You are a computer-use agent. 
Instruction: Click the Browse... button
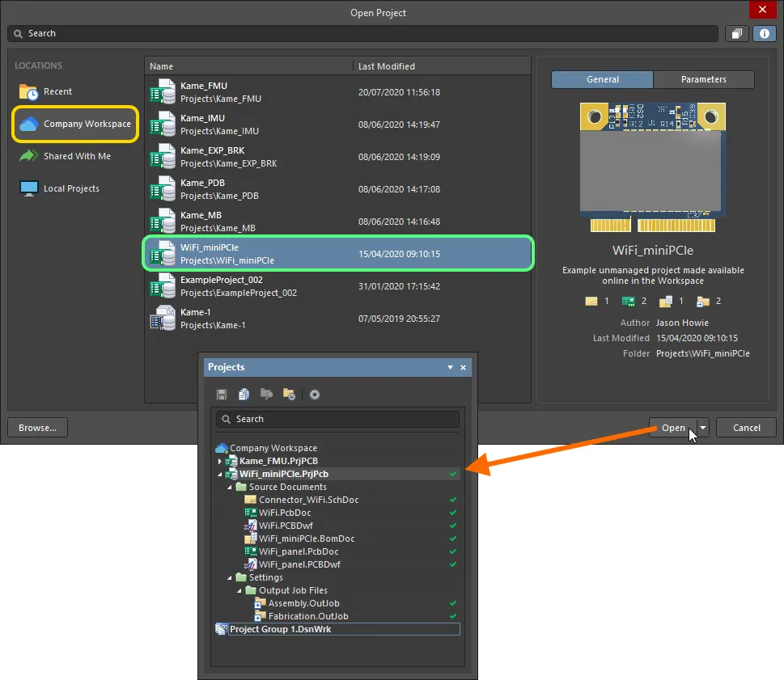[37, 428]
